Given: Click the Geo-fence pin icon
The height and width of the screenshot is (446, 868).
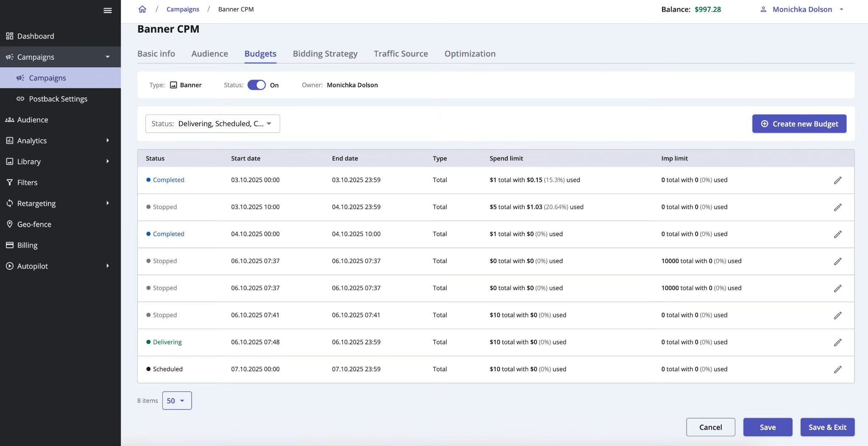Looking at the screenshot, I should [x=9, y=224].
